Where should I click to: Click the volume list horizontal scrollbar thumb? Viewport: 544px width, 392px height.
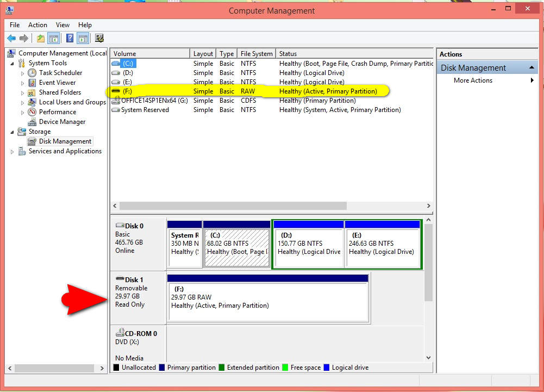233,206
